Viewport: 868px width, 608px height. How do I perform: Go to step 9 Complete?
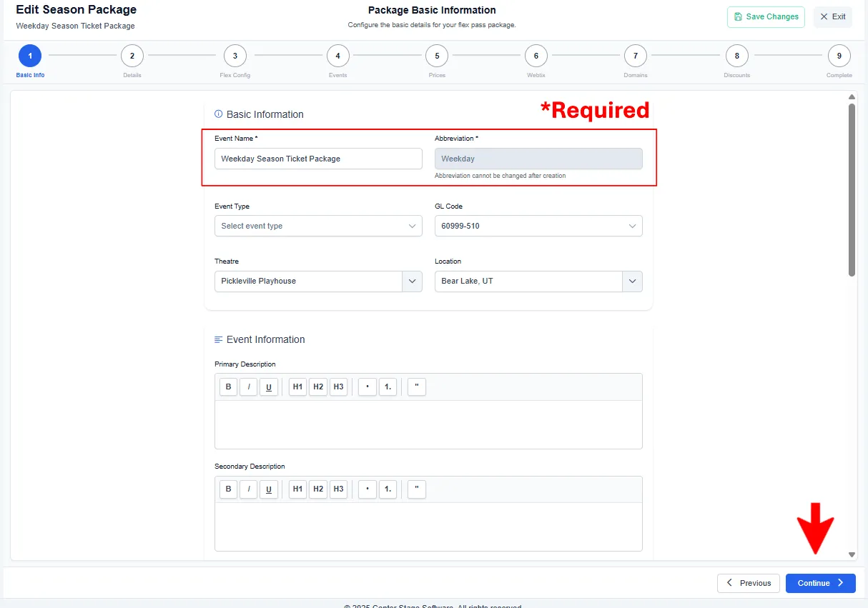tap(839, 56)
